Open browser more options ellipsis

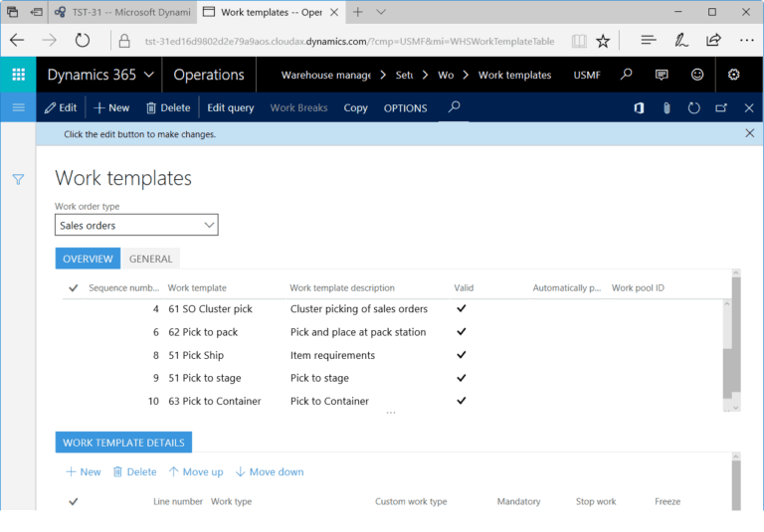click(x=746, y=41)
